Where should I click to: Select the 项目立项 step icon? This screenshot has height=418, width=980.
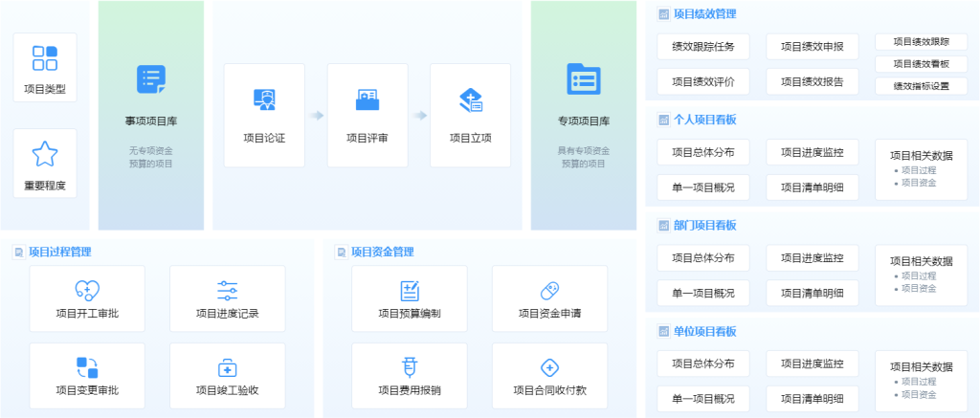471,100
